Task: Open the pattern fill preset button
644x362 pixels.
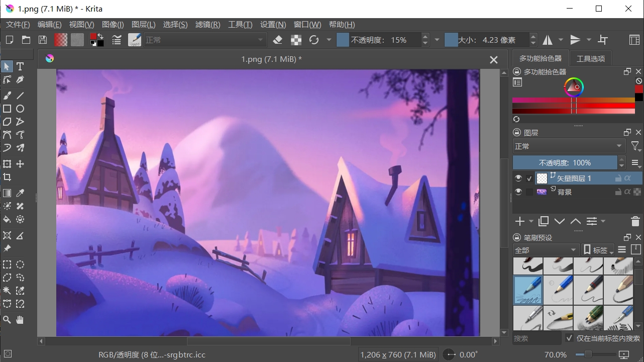Action: pyautogui.click(x=77, y=40)
